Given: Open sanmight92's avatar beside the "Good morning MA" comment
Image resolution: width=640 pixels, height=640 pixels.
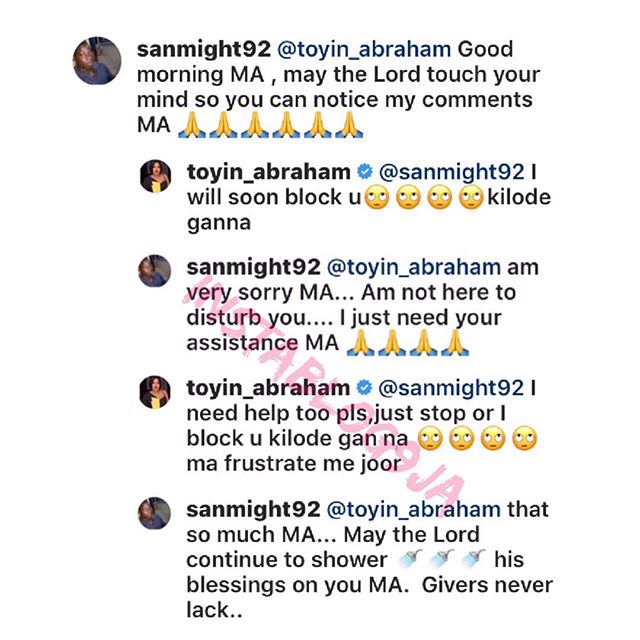Looking at the screenshot, I should click(x=98, y=64).
